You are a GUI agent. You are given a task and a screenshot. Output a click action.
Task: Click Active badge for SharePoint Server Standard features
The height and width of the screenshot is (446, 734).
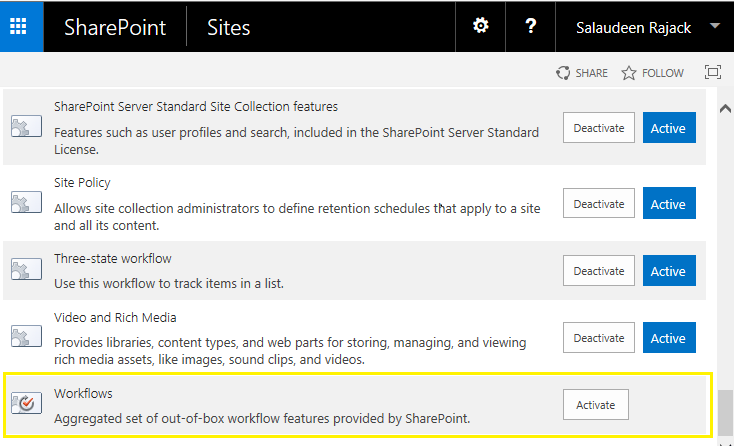pos(669,127)
